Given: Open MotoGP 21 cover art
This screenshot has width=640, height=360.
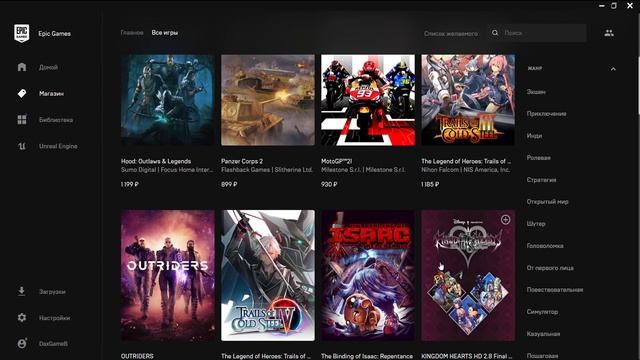Looking at the screenshot, I should tap(368, 100).
